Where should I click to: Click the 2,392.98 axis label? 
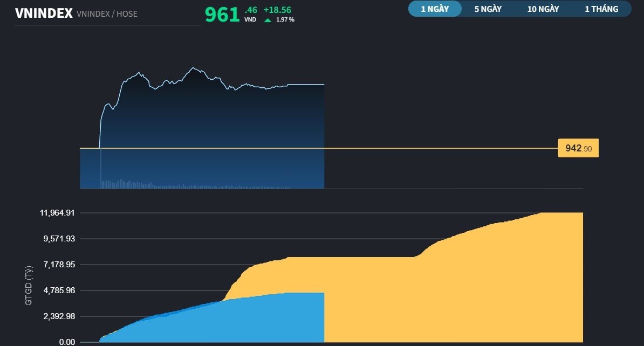click(x=59, y=316)
